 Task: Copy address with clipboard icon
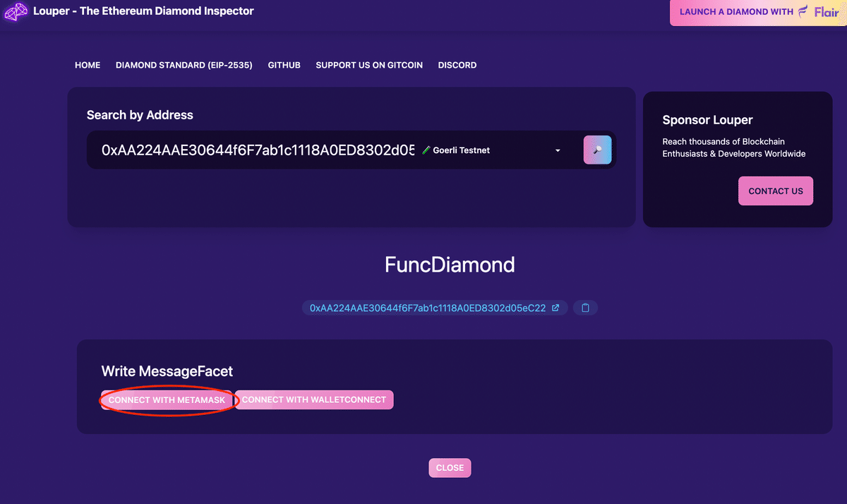click(585, 308)
